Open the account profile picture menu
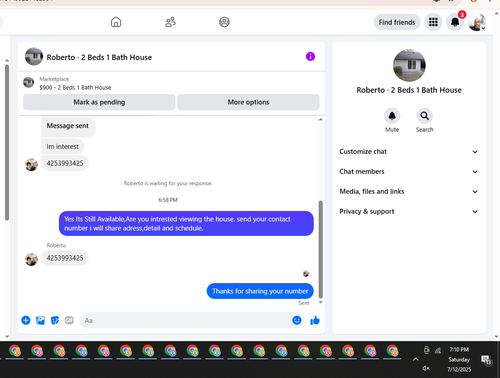This screenshot has width=500, height=378. click(x=477, y=22)
